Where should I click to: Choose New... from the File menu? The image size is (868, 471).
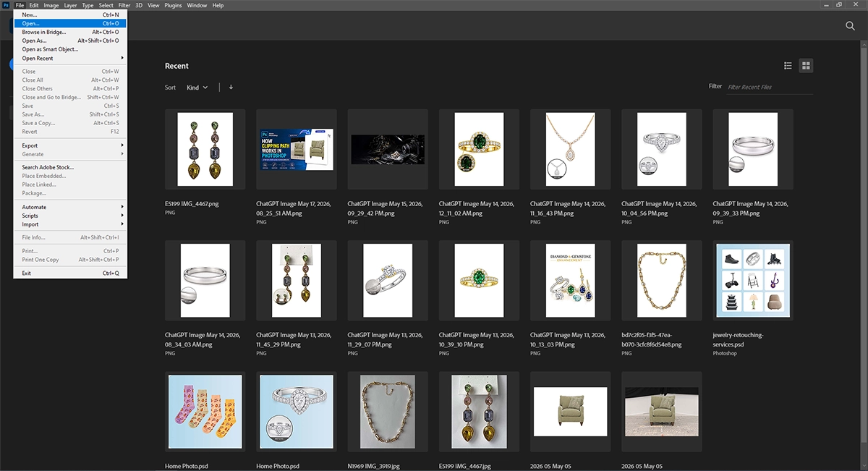pos(70,14)
